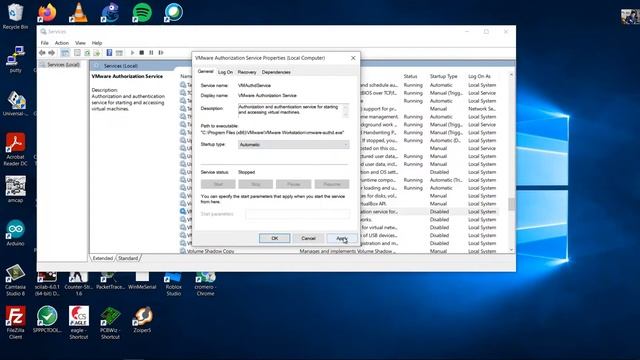Open Roblox Studio desktop shortcut
640x360 pixels.
pos(173,284)
